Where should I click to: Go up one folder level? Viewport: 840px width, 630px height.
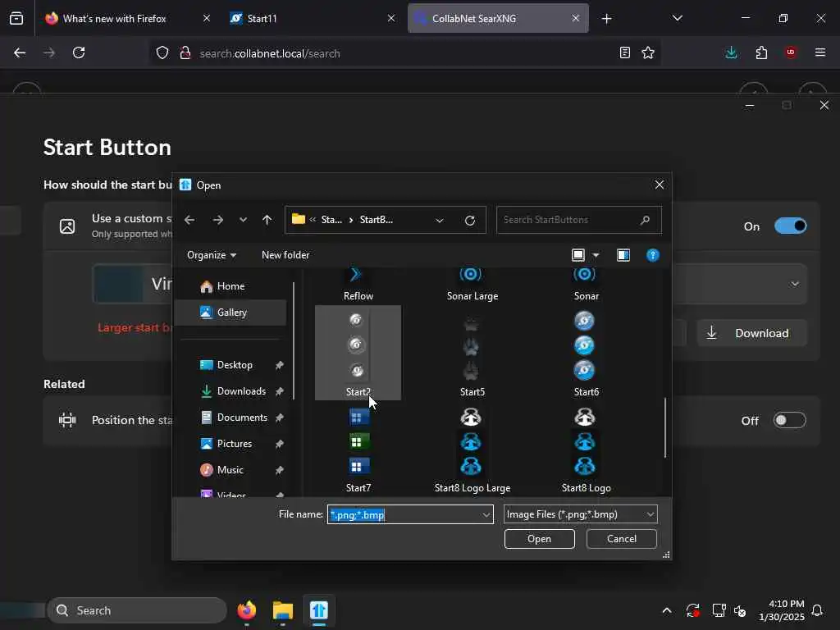click(267, 220)
